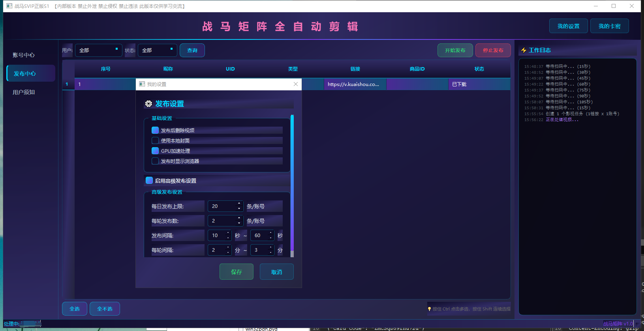Click the 每日发布上限 input showing 20

(225, 206)
